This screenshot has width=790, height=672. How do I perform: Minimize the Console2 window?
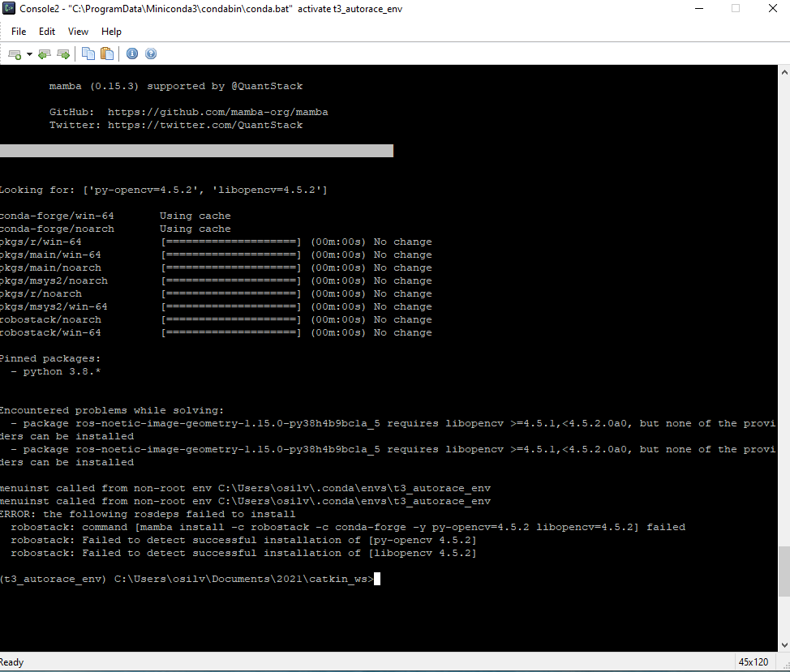coord(699,8)
